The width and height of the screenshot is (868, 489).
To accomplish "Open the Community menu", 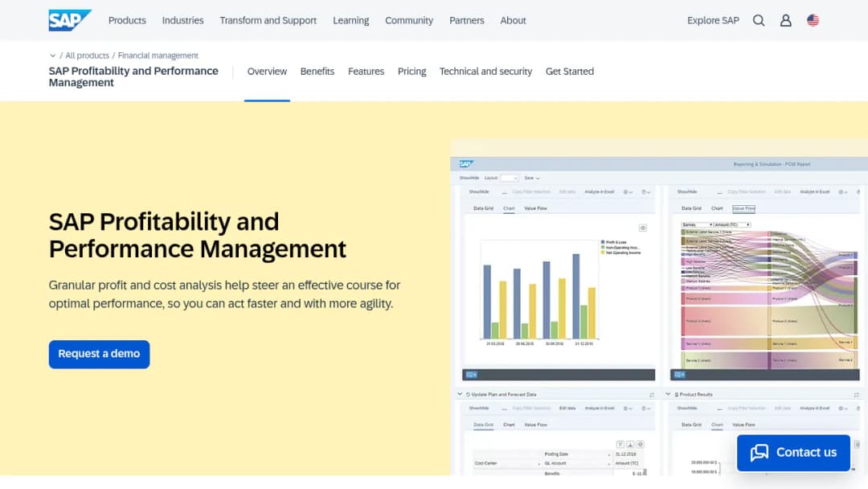I will (409, 20).
